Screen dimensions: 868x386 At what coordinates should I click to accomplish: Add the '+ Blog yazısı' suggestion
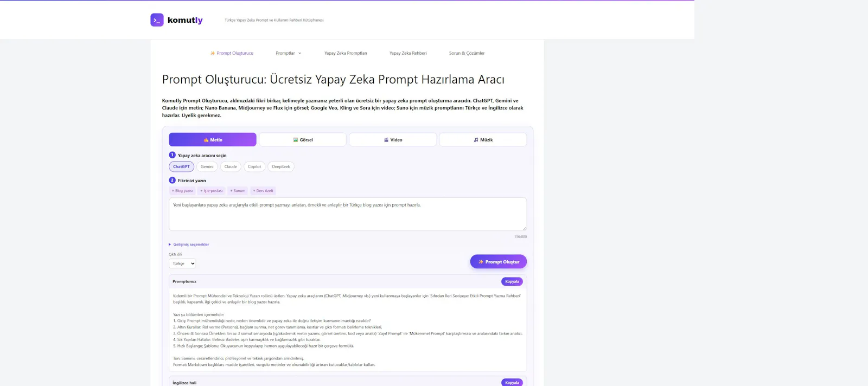coord(182,191)
